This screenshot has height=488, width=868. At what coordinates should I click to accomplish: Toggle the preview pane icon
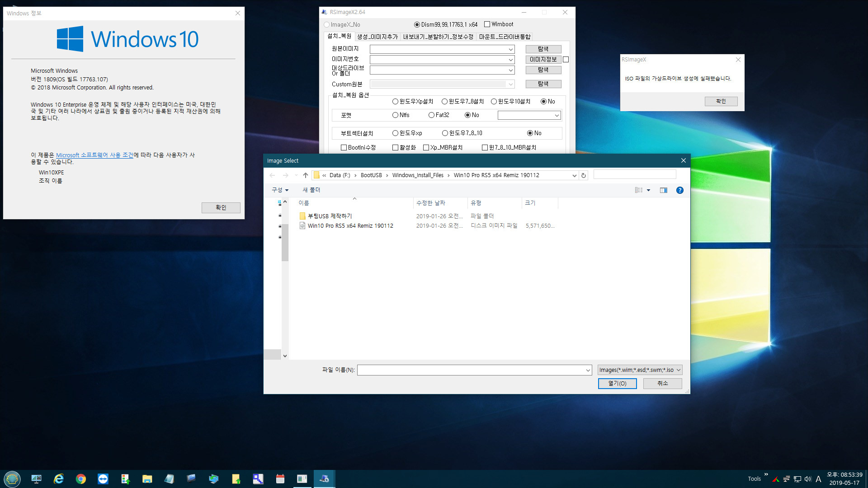(x=664, y=190)
